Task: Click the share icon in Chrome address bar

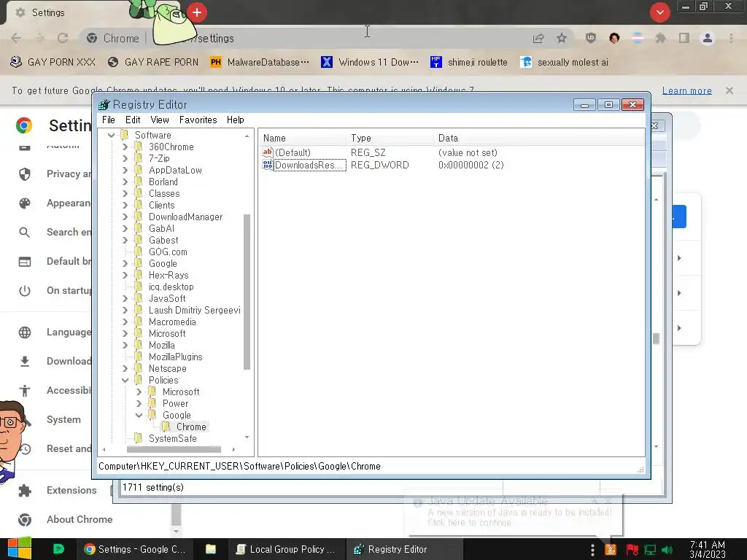Action: click(x=538, y=38)
